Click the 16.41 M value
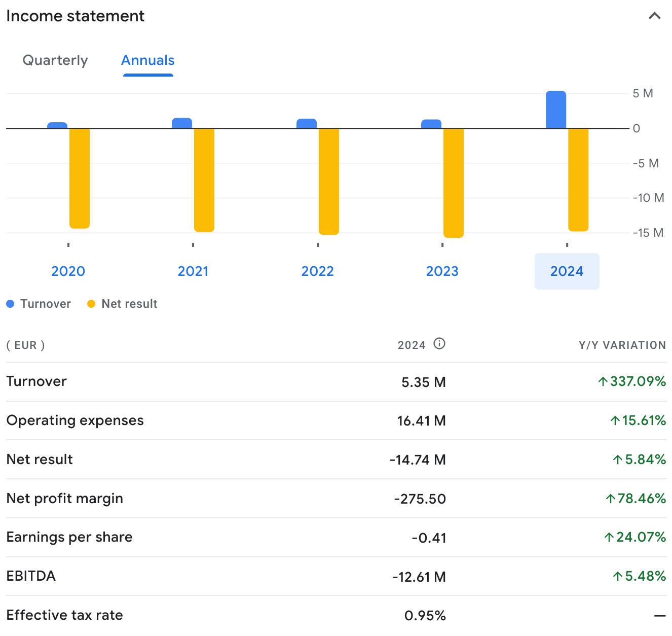Screen dimensions: 672x636 422,421
